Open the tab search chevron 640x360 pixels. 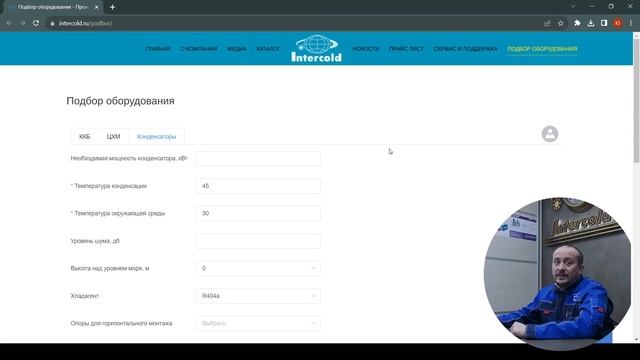[x=573, y=7]
